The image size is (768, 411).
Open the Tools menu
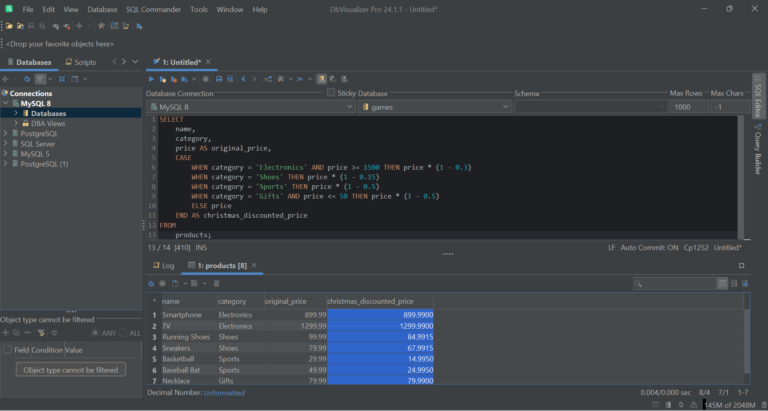pyautogui.click(x=198, y=9)
